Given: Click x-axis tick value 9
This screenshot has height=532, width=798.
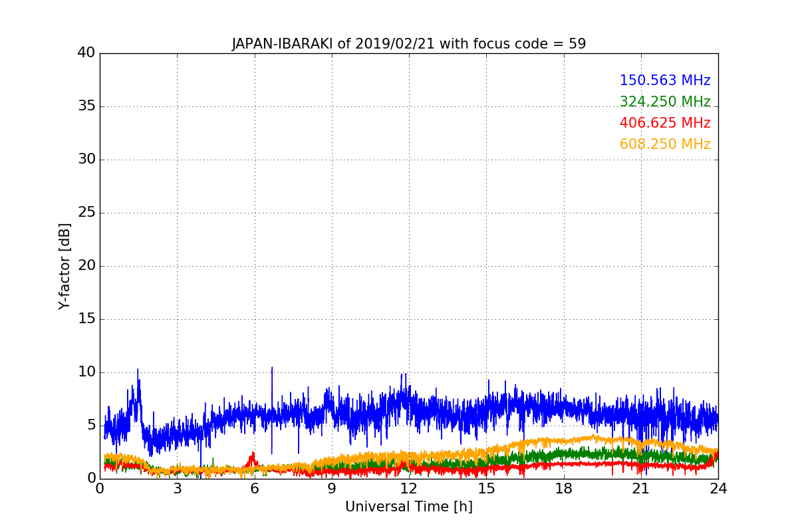Looking at the screenshot, I should tap(332, 489).
